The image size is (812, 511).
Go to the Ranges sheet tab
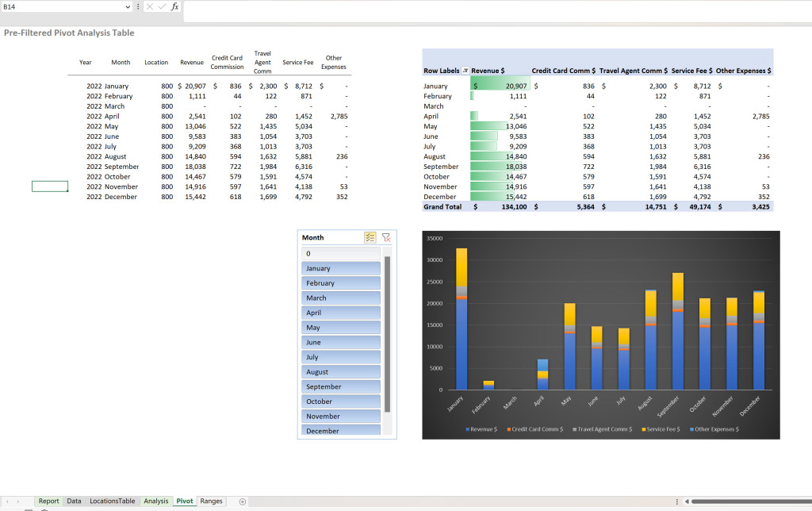(x=211, y=501)
